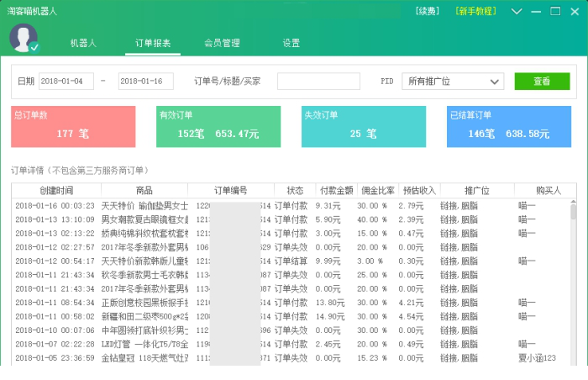
Task: Click the user avatar icon
Action: pos(24,38)
